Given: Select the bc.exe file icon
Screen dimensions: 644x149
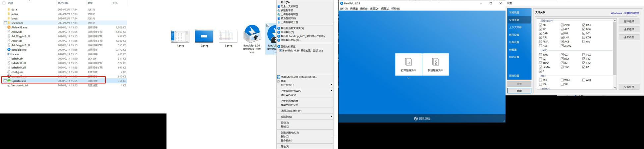Looking at the screenshot, I should (x=9, y=54).
